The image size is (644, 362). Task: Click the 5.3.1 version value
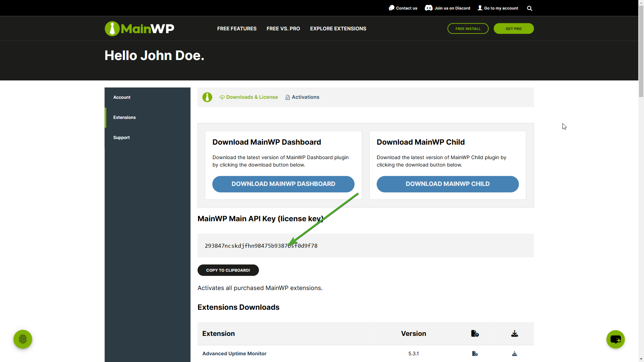pyautogui.click(x=413, y=354)
